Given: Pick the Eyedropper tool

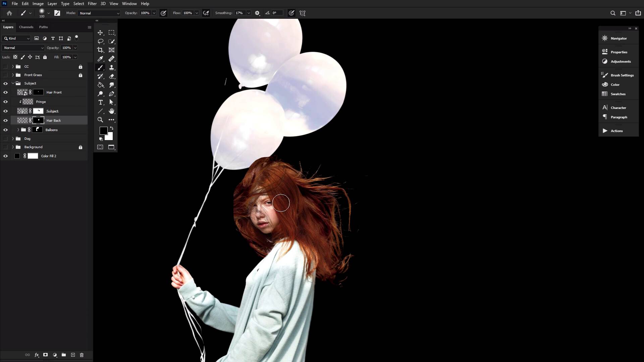Looking at the screenshot, I should [100, 59].
